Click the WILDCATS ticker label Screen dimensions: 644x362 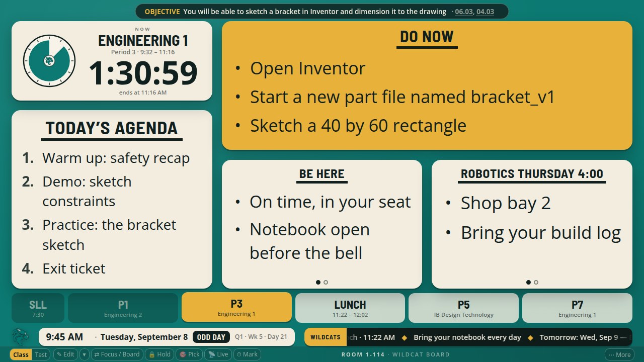(325, 337)
